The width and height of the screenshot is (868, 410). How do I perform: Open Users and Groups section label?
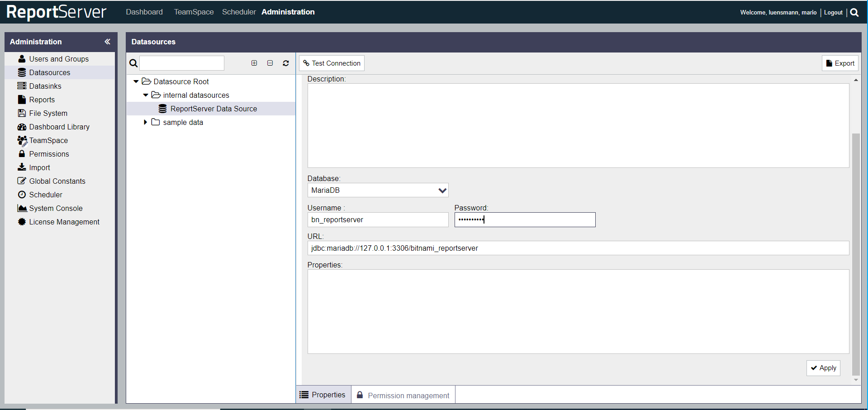click(59, 59)
